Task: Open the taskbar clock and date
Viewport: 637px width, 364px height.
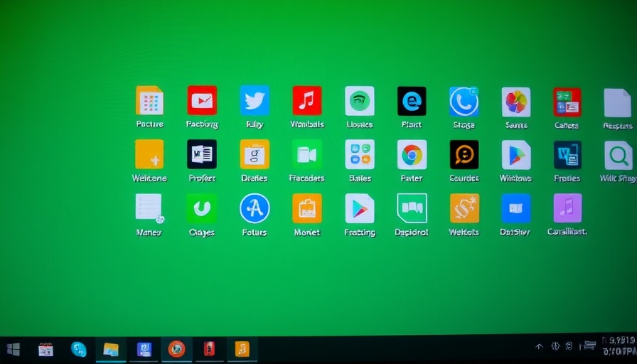Action: tap(620, 346)
